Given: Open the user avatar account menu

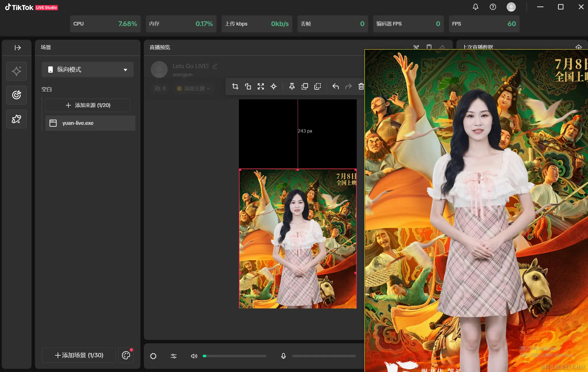Looking at the screenshot, I should tap(511, 7).
